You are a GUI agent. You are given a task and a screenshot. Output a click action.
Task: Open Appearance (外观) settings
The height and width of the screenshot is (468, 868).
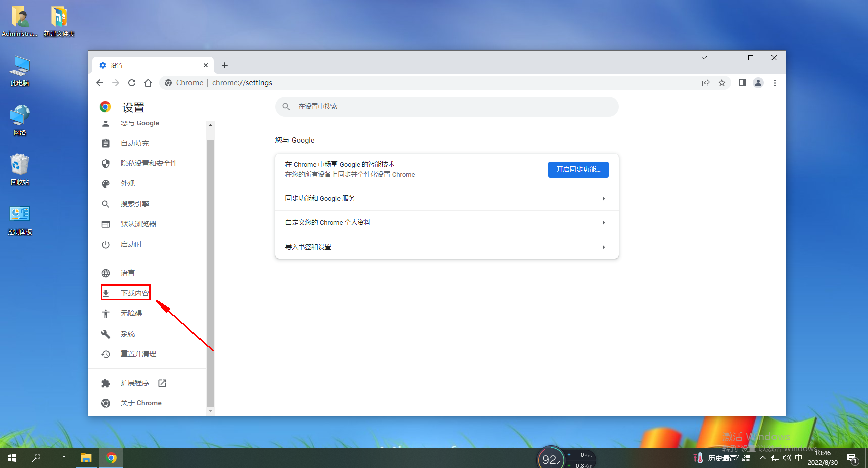[128, 183]
